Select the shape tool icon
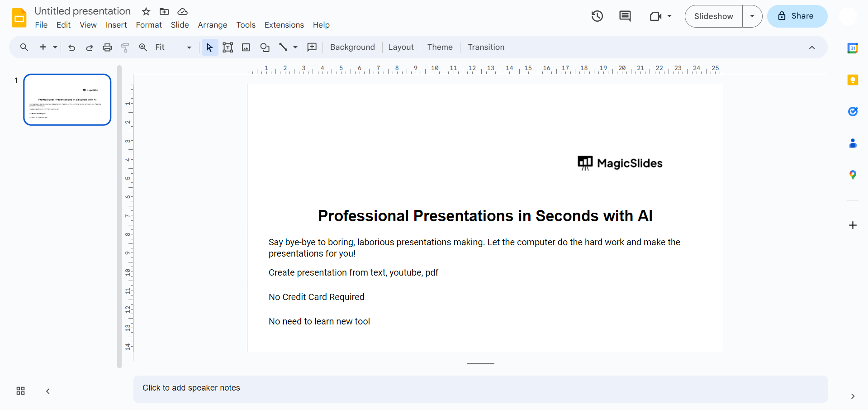 pos(265,48)
